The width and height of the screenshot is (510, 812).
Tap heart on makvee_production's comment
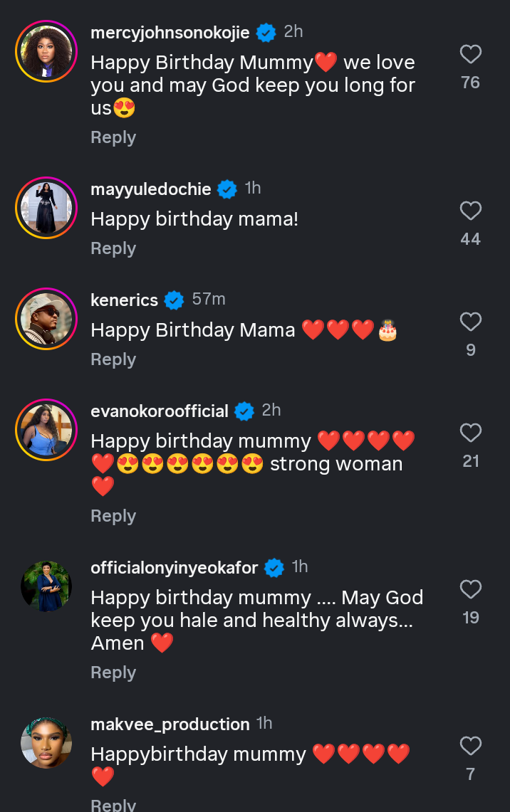coord(470,747)
